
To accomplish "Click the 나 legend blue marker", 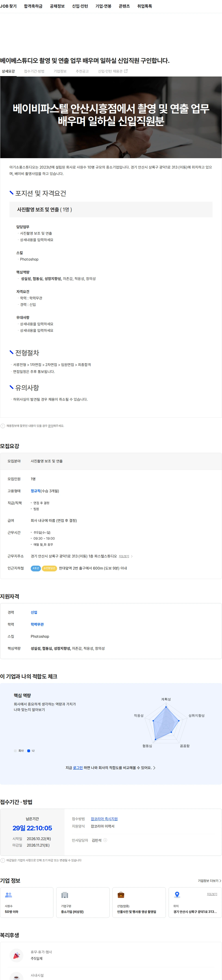I will (x=28, y=751).
